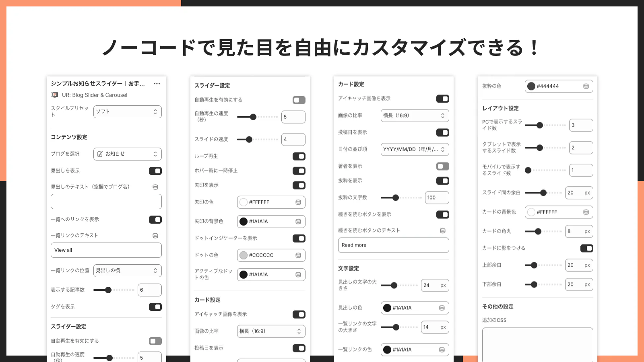Image resolution: width=644 pixels, height=362 pixels.
Task: Open the three-dot menu beside シンプルお知らせスライダー
Action: click(157, 84)
